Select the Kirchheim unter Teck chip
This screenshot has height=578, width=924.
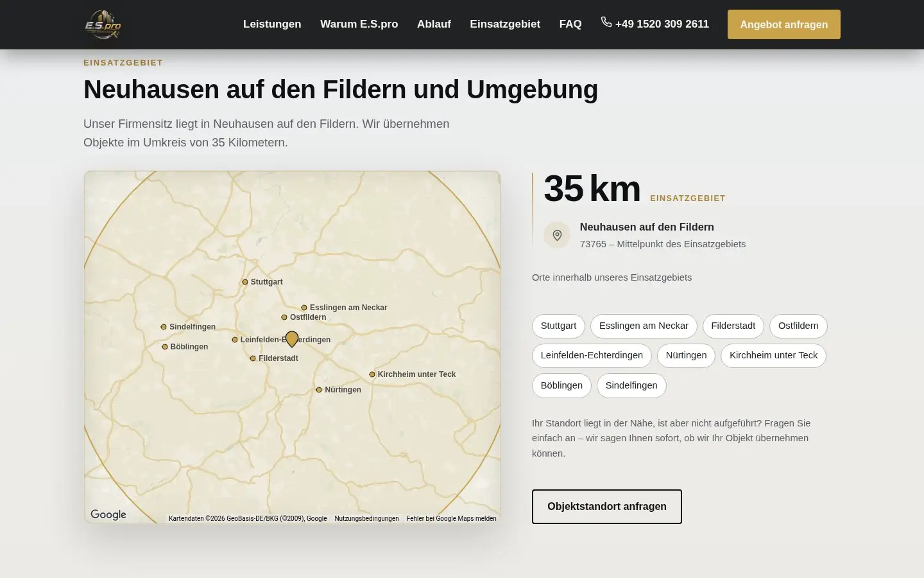tap(773, 355)
